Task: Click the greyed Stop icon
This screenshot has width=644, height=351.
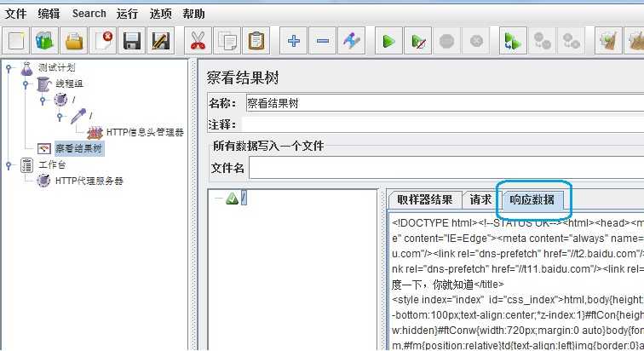Action: [x=447, y=41]
